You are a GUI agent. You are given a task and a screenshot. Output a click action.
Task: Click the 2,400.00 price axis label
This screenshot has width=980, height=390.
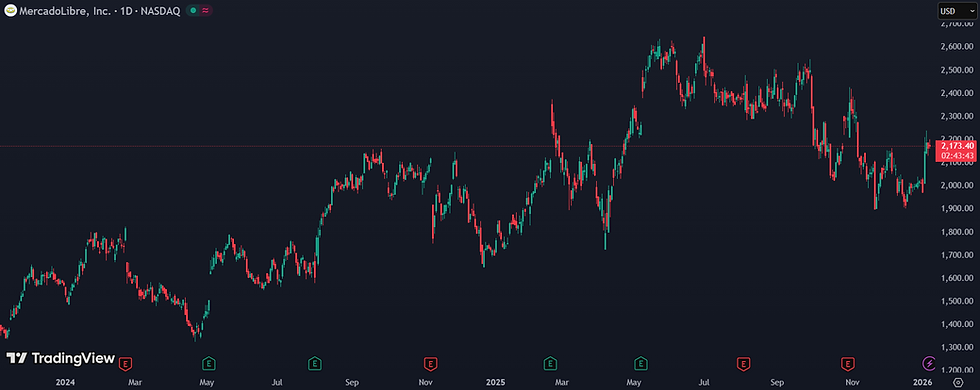[x=956, y=93]
